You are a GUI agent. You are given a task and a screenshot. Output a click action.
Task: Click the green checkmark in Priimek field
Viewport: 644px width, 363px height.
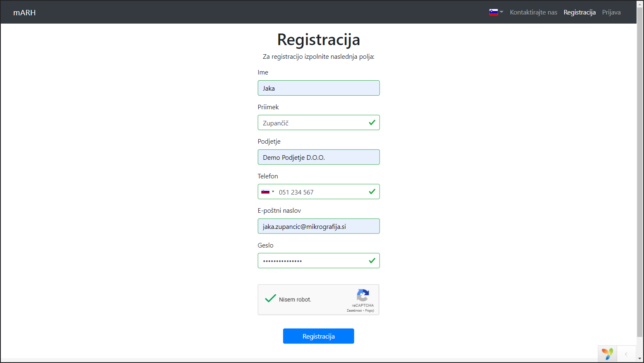point(372,123)
